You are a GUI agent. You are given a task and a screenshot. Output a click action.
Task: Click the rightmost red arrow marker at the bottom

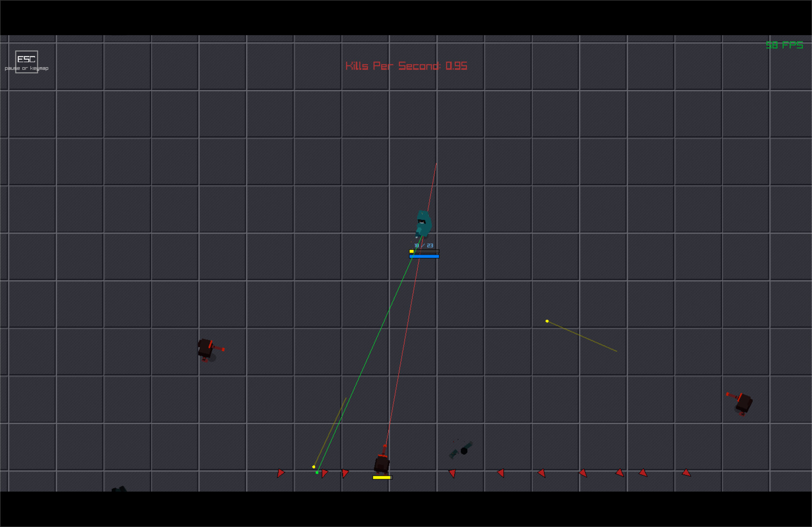687,473
